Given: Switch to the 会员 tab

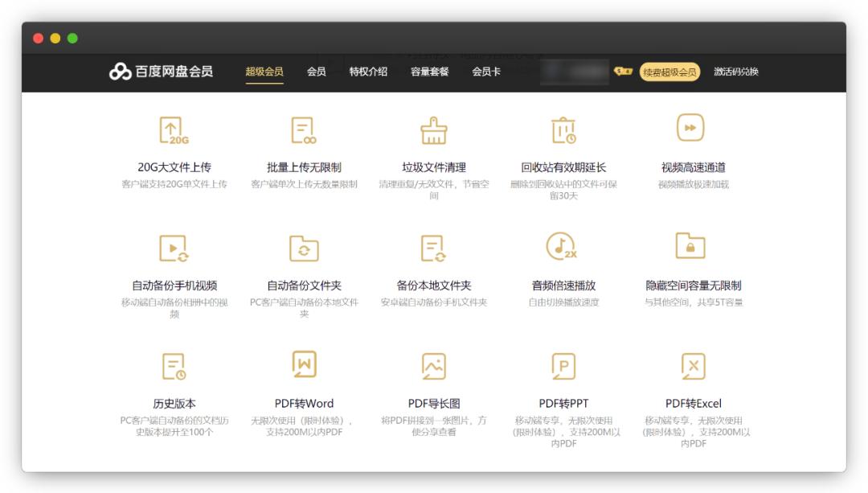Looking at the screenshot, I should 317,72.
